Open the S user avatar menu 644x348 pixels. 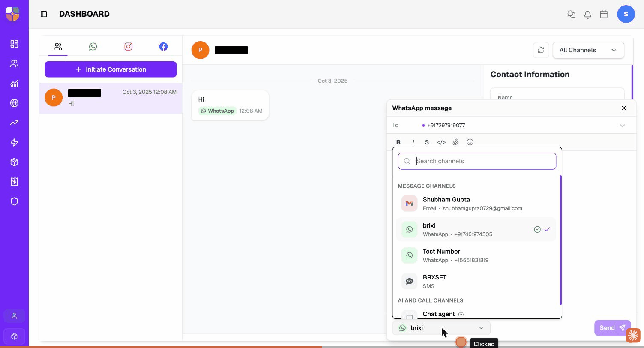pos(626,14)
